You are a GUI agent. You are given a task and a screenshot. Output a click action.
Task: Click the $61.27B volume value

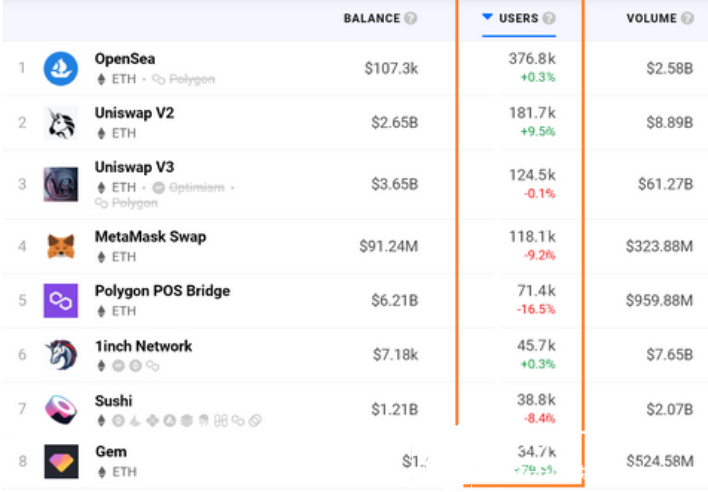666,184
